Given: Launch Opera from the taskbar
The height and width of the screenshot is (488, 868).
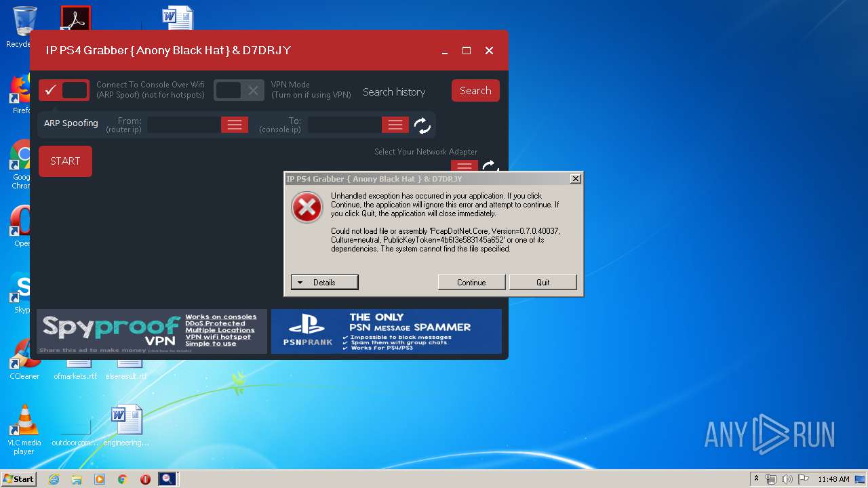Looking at the screenshot, I should [145, 479].
